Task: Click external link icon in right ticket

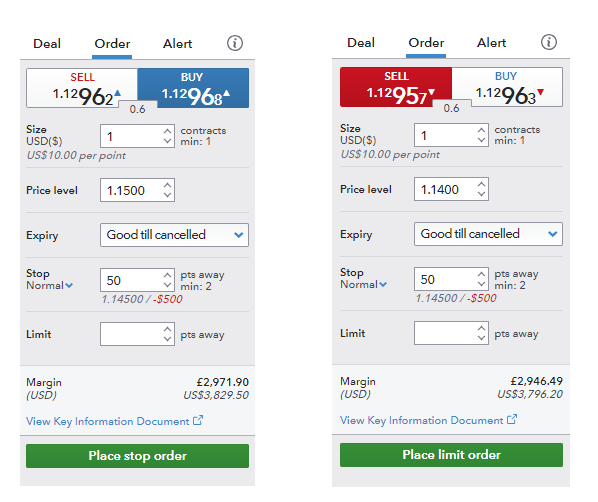Action: coord(512,419)
